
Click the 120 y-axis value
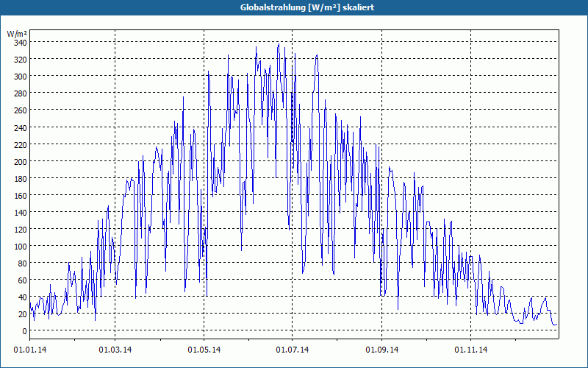(21, 230)
